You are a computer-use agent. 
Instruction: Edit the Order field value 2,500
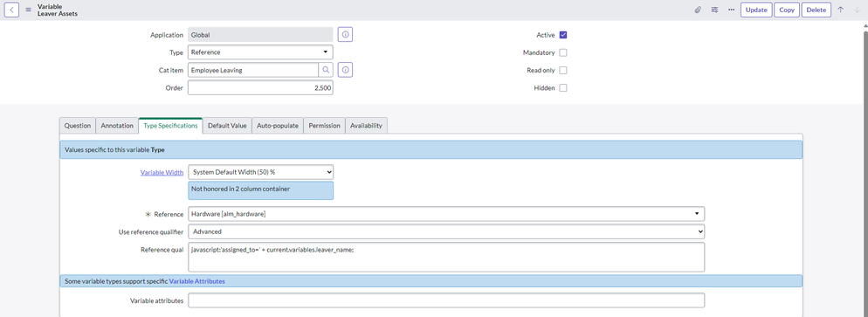click(261, 87)
